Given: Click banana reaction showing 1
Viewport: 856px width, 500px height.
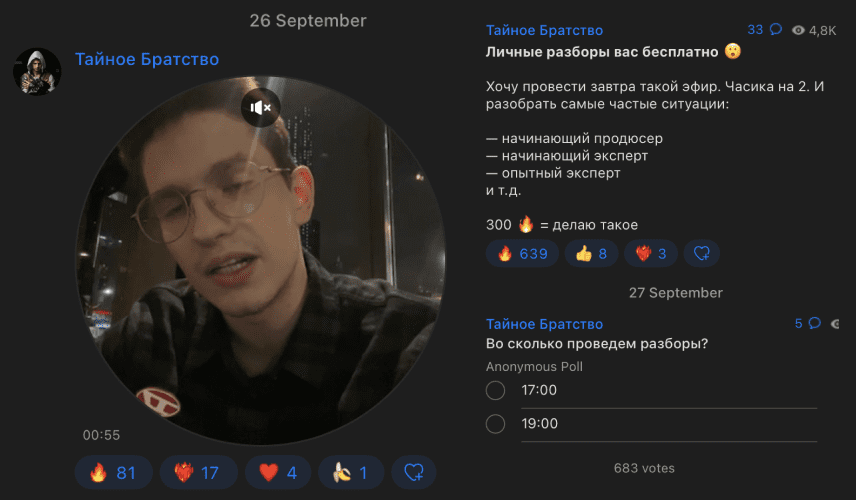Looking at the screenshot, I should tap(351, 472).
